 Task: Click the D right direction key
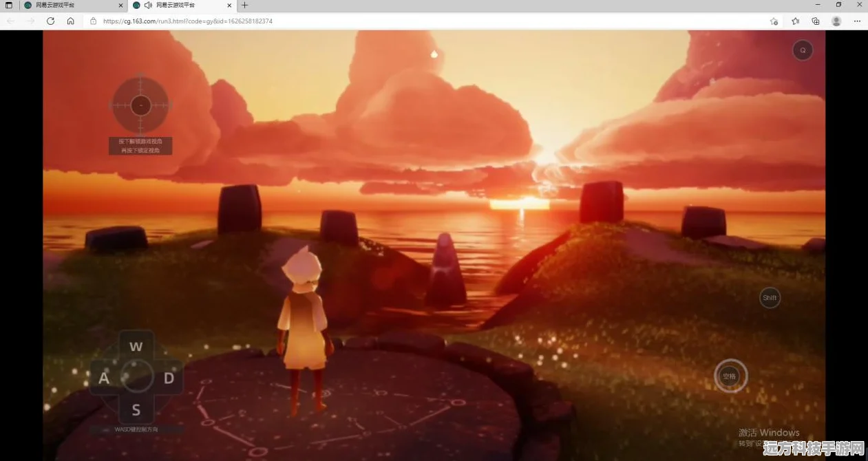click(169, 378)
